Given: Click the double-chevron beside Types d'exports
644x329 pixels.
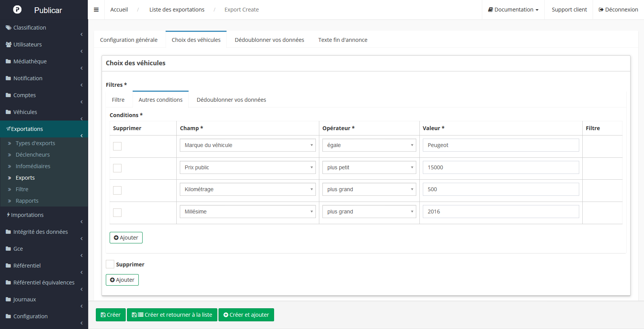Looking at the screenshot, I should [x=10, y=143].
